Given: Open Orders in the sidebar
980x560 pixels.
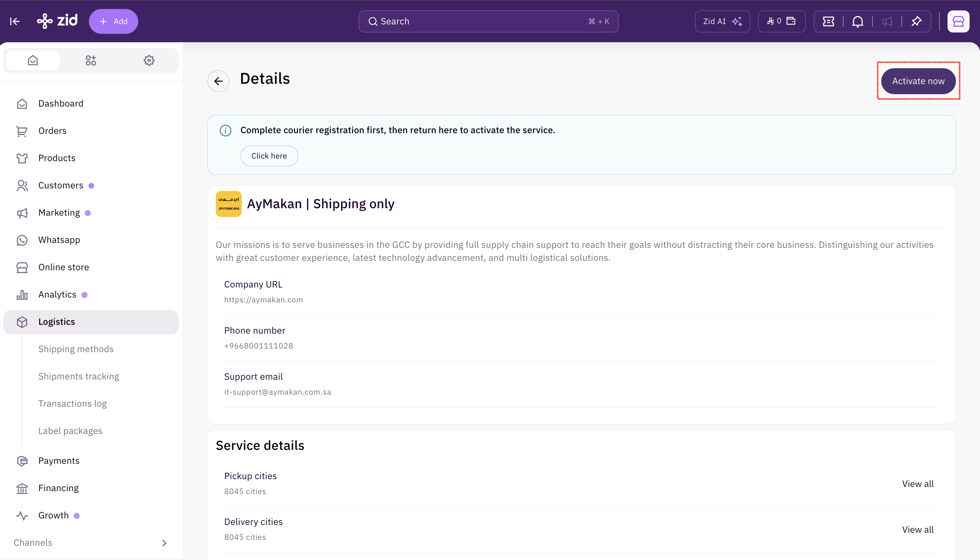Looking at the screenshot, I should [91, 131].
